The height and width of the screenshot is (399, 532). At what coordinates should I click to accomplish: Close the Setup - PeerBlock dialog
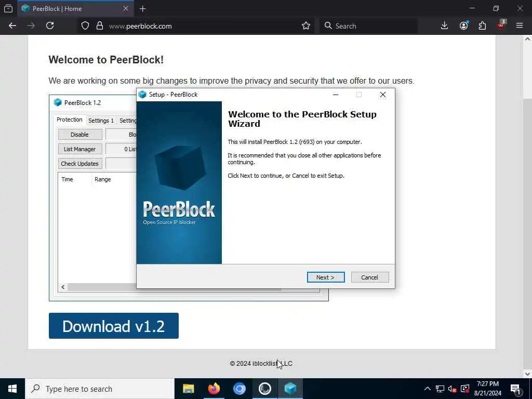pos(383,95)
